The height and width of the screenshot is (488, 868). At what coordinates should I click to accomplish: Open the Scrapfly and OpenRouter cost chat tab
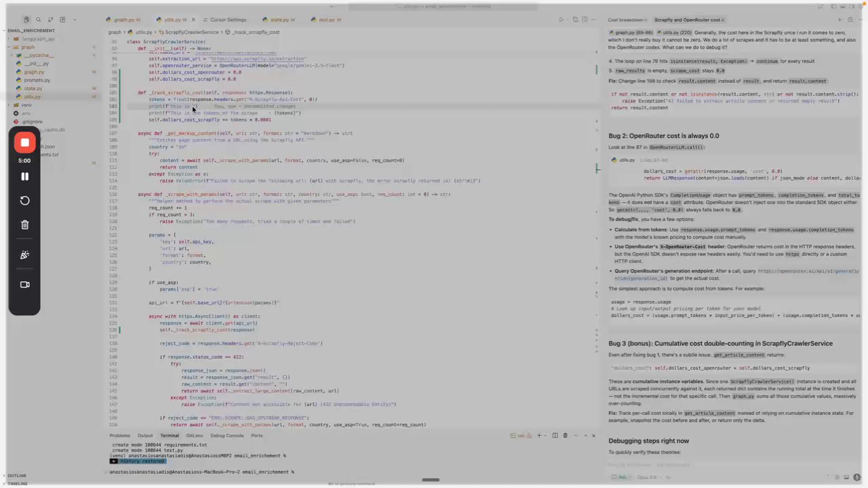pyautogui.click(x=688, y=20)
